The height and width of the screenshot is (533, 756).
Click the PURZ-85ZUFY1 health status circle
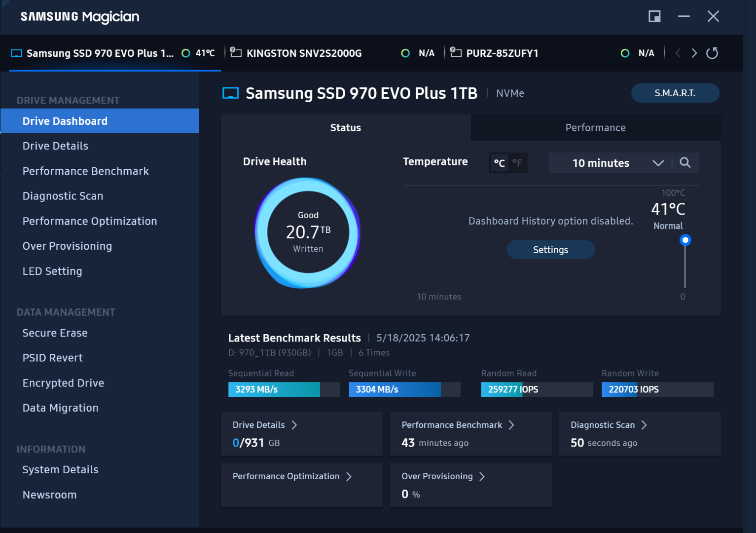coord(625,53)
